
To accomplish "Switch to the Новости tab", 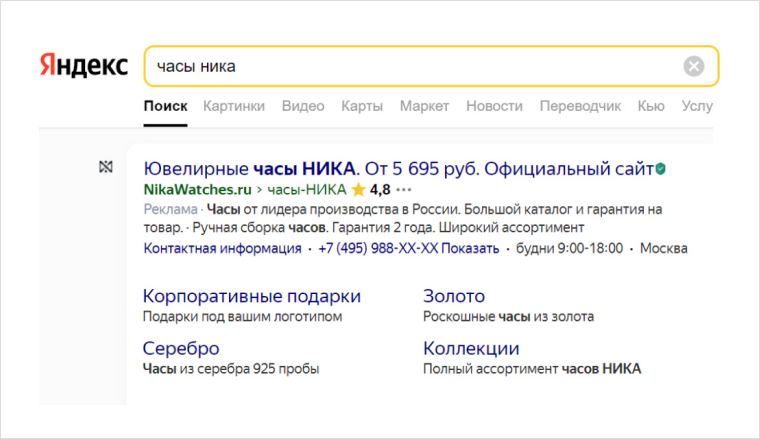I will pos(494,106).
